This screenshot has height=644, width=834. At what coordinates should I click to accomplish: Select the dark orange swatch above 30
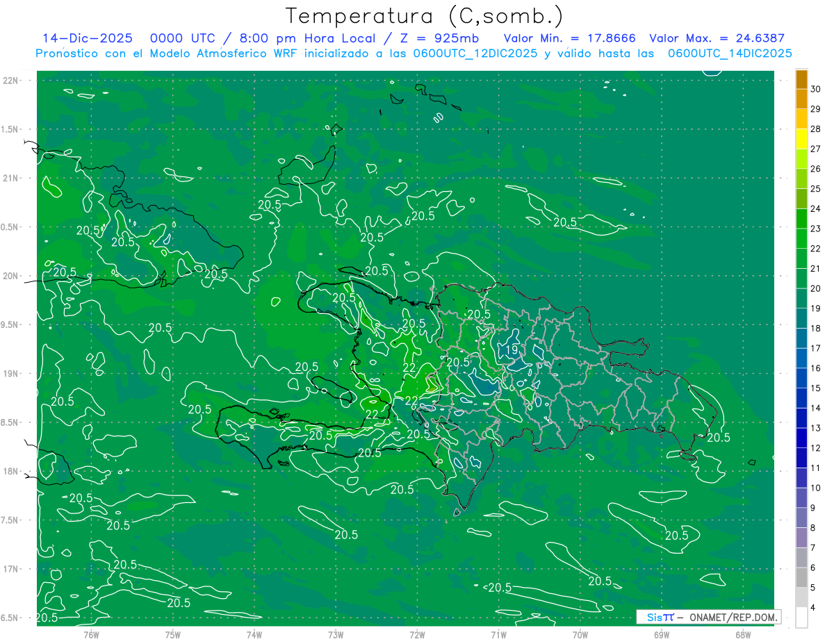[802, 79]
